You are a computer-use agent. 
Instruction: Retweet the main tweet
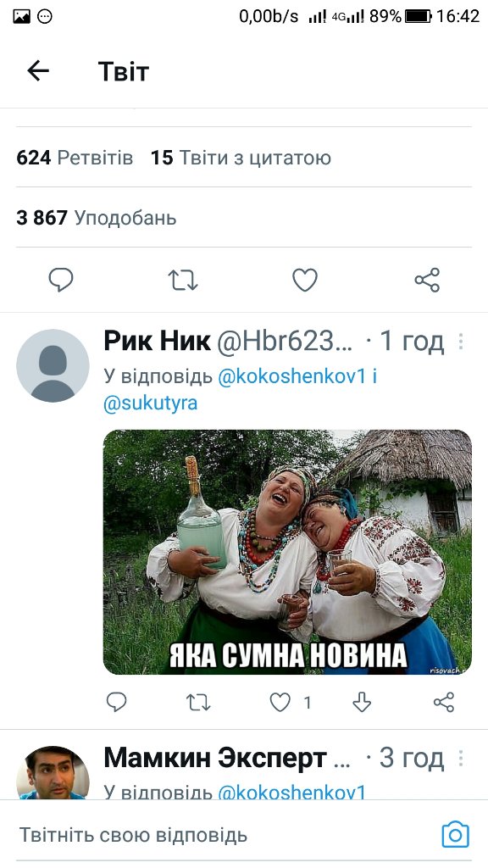point(183,280)
